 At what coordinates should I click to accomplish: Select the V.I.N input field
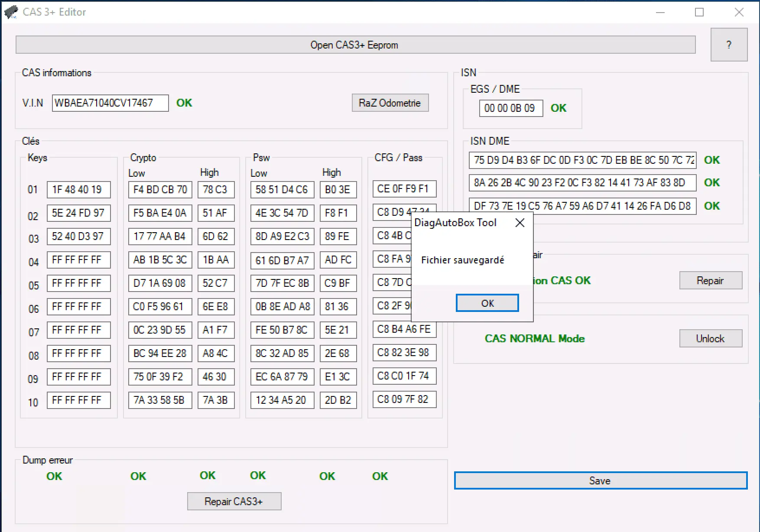pyautogui.click(x=110, y=103)
